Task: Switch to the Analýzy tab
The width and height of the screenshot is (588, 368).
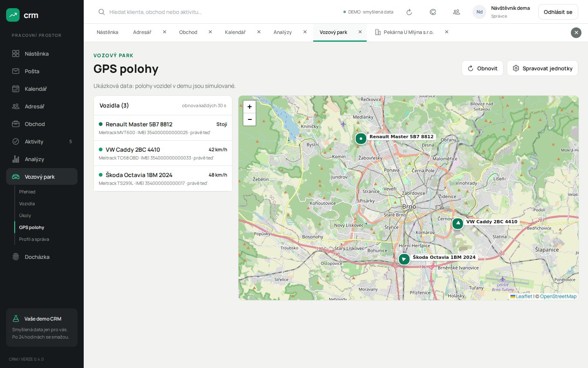Action: [283, 32]
